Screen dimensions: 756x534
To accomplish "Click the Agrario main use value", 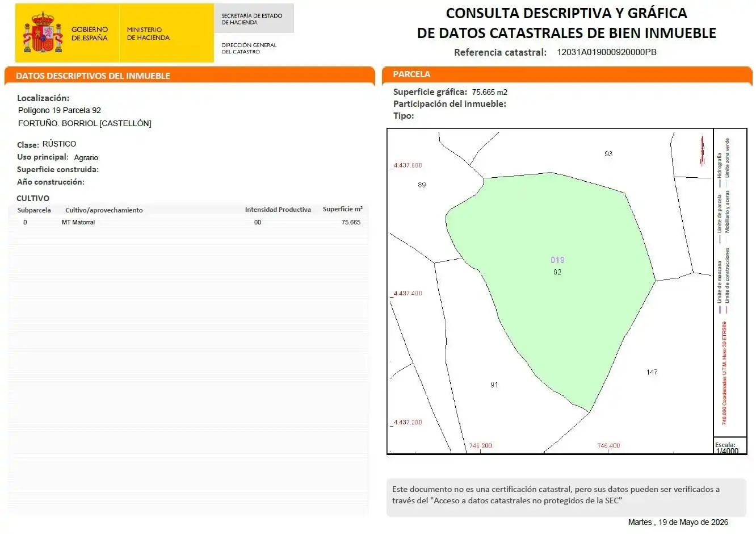I will click(86, 157).
